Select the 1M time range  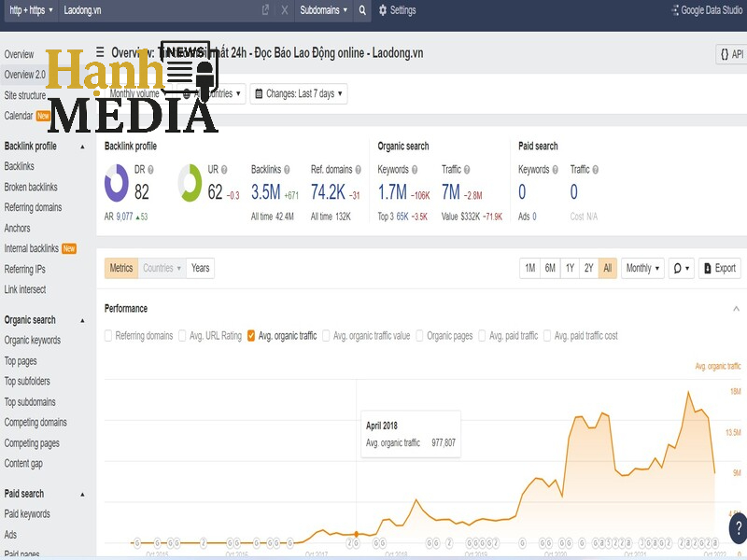529,268
